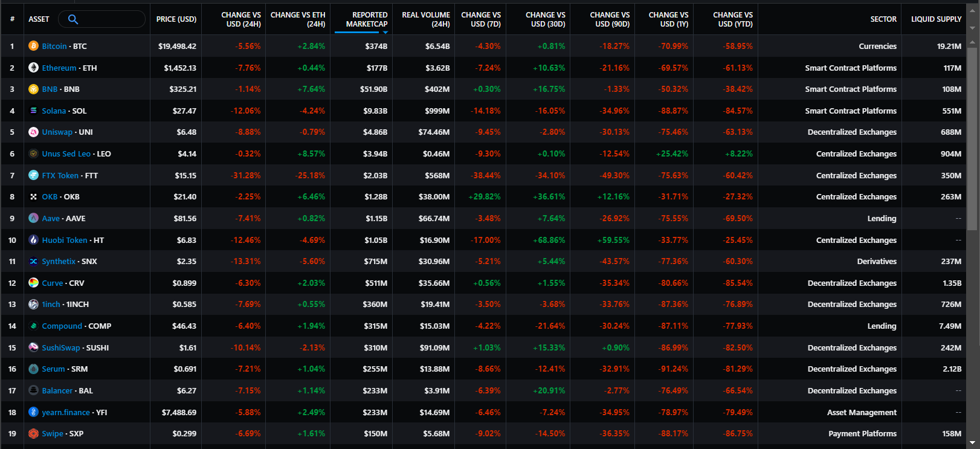This screenshot has width=980, height=449.
Task: Sort by Change vs USD (YTD) header
Action: pyautogui.click(x=733, y=19)
